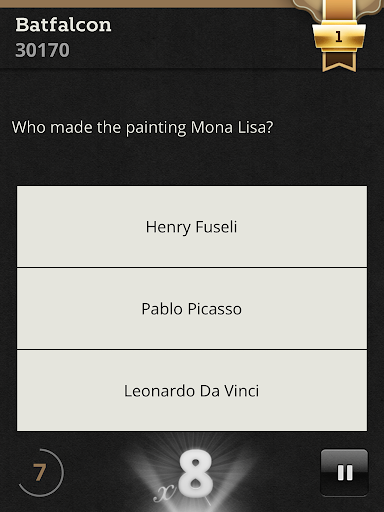Screen dimensions: 384x512
Task: Tap the Mona Lisa question text
Action: pyautogui.click(x=142, y=128)
